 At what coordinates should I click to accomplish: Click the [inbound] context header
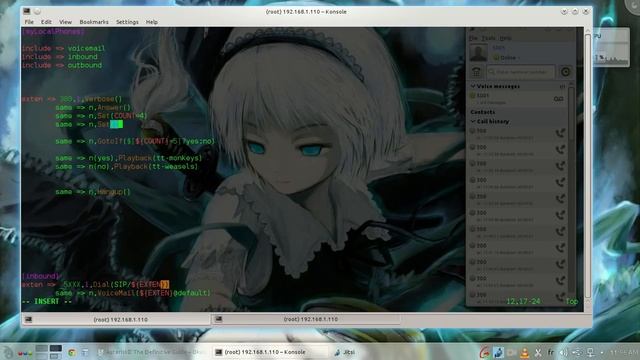(41, 276)
